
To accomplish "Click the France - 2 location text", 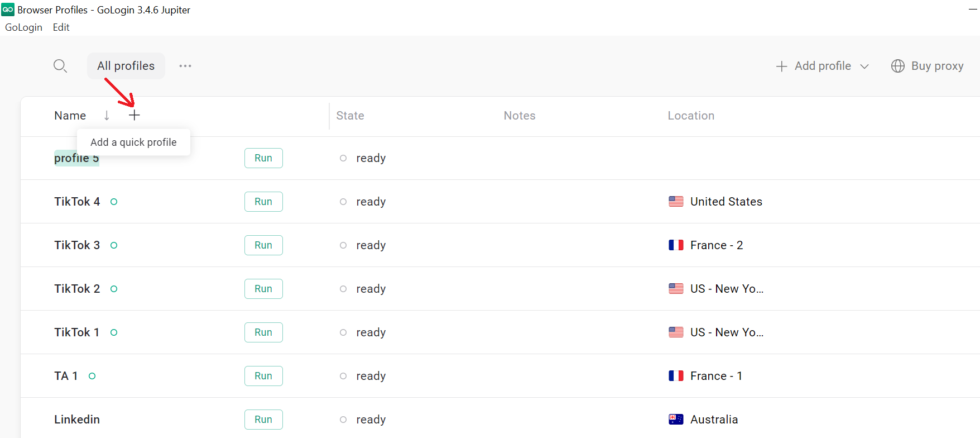I will pos(717,245).
